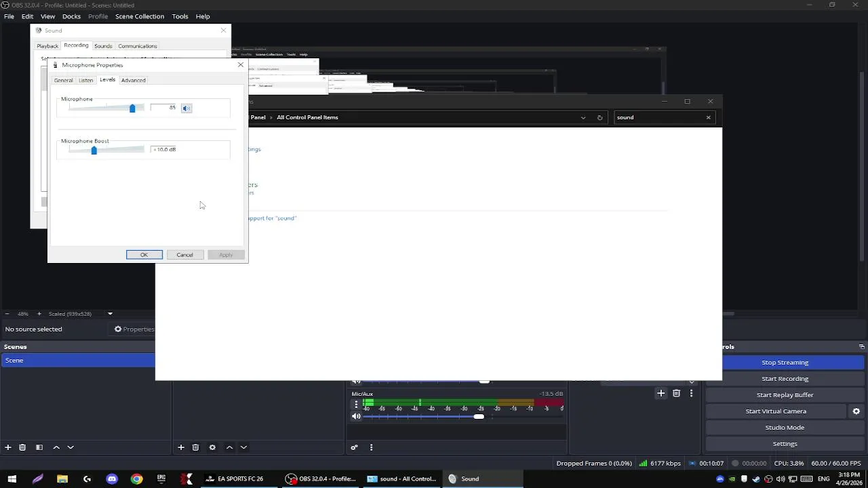Refresh the Control Panel window
The image size is (868, 488).
[x=599, y=117]
